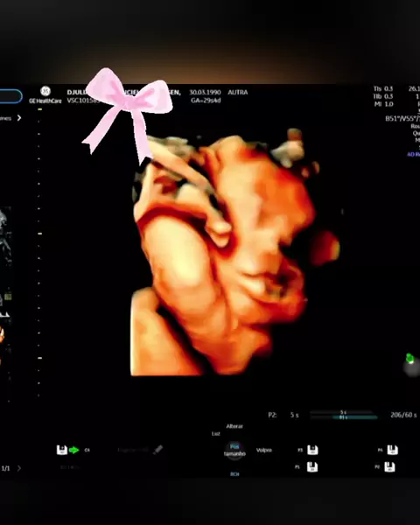Click the P1 save disk icon
420x525 pixels.
[x=312, y=466]
